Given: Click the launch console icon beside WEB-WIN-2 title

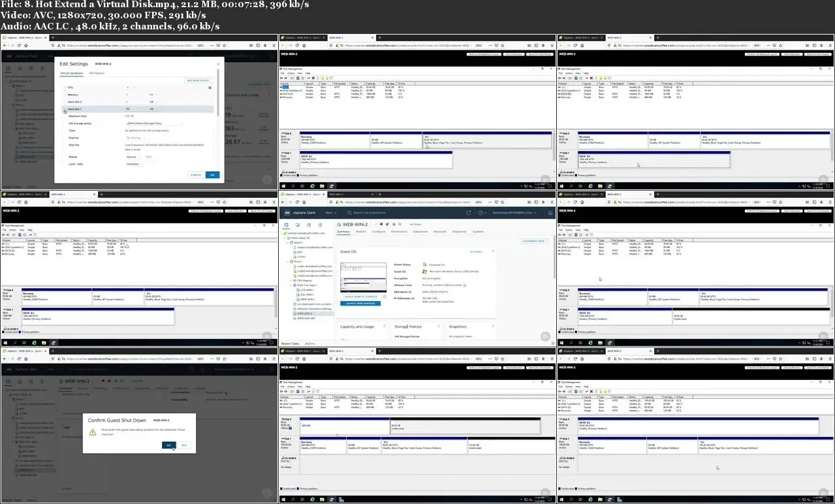Looking at the screenshot, I should [x=387, y=224].
